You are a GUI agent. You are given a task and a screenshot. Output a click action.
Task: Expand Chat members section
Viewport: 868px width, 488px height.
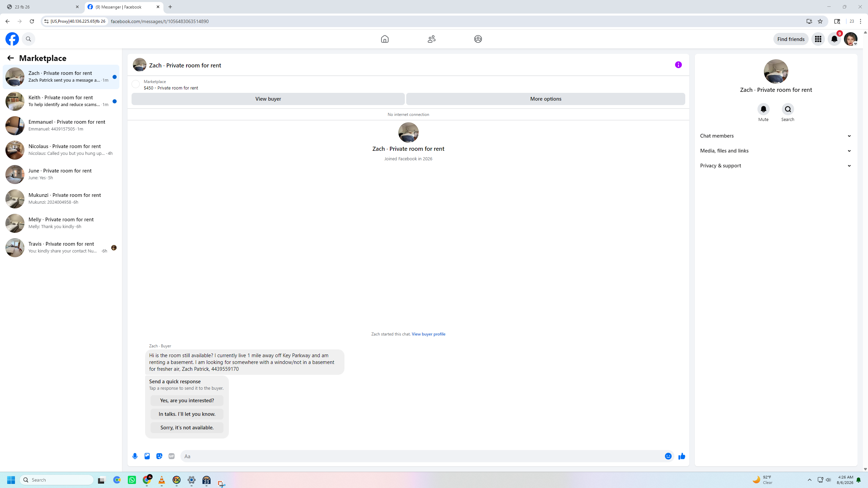[x=776, y=136]
